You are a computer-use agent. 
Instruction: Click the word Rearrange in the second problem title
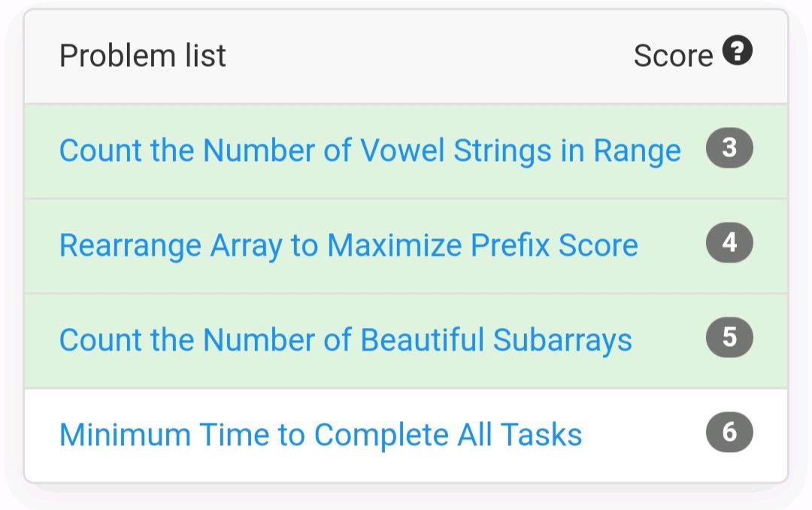[x=130, y=246]
